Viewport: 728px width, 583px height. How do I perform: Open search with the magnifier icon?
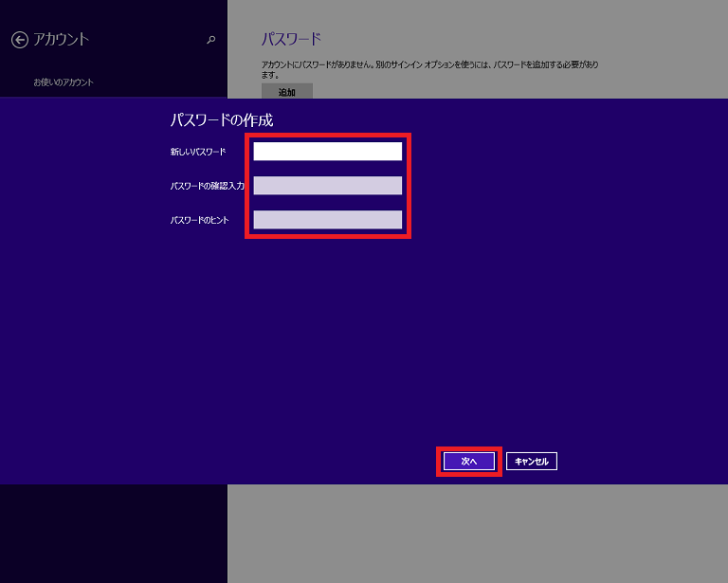[210, 40]
